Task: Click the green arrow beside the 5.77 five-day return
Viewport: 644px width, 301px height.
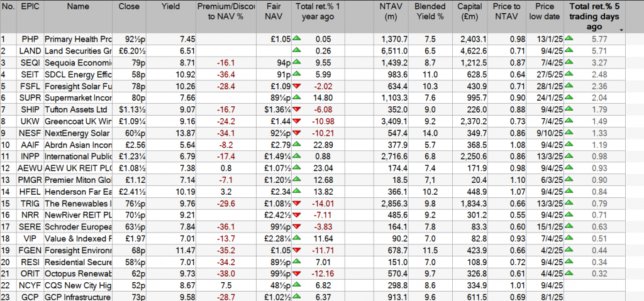Action: tap(569, 39)
